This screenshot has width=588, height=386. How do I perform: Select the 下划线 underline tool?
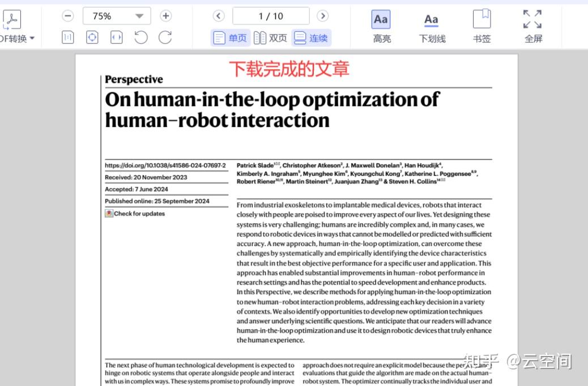pos(432,27)
